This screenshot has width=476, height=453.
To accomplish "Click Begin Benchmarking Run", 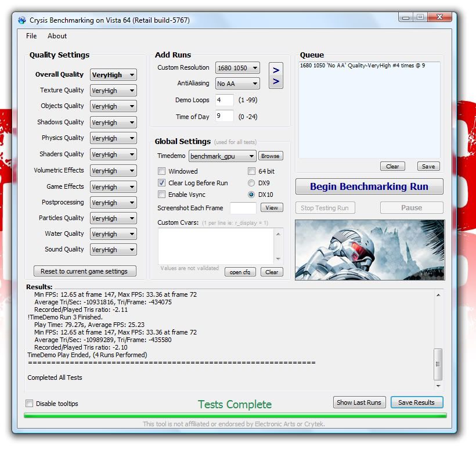I will pos(369,186).
